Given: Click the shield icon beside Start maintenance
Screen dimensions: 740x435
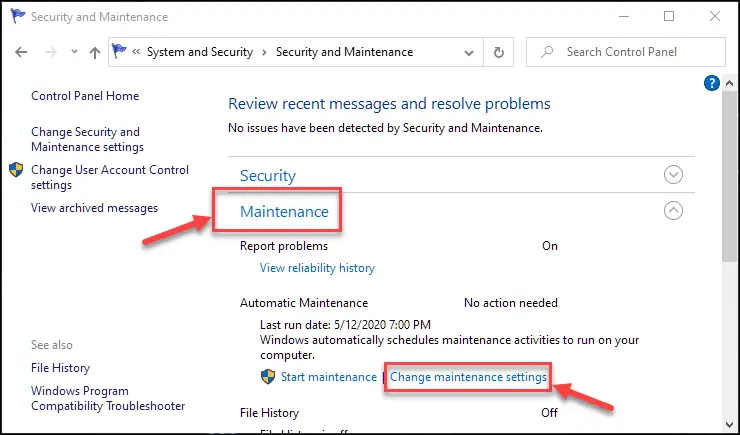Looking at the screenshot, I should coord(268,376).
